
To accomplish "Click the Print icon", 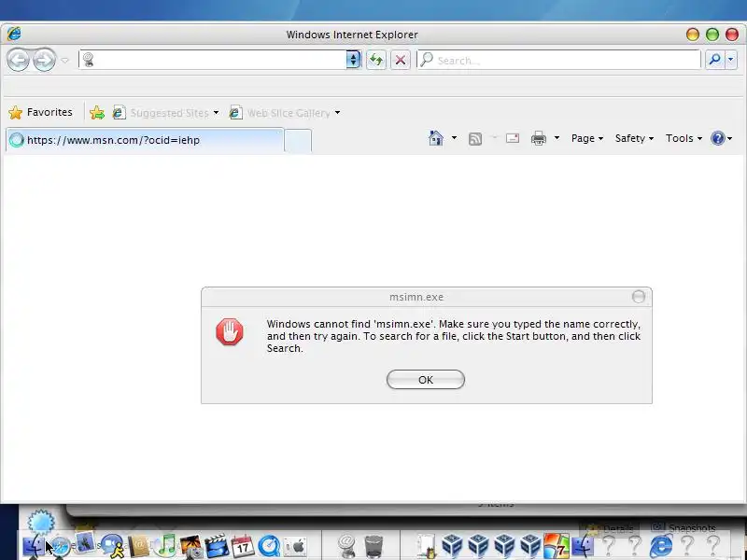I will pyautogui.click(x=539, y=138).
